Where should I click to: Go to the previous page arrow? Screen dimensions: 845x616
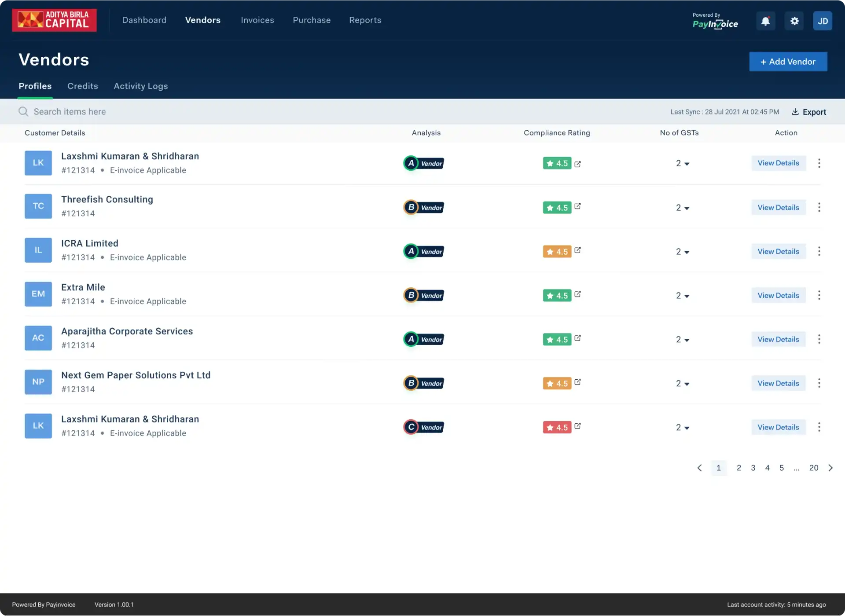click(699, 468)
